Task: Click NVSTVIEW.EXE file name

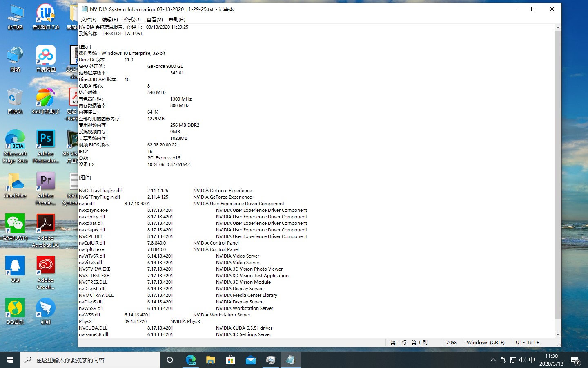Action: click(x=94, y=269)
